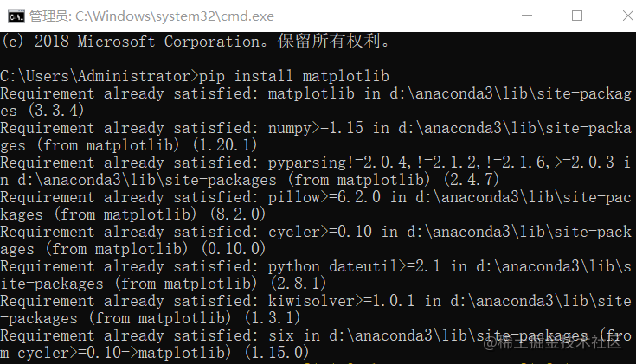Click the cmd icon in the title bar
The image size is (636, 364).
(x=15, y=16)
